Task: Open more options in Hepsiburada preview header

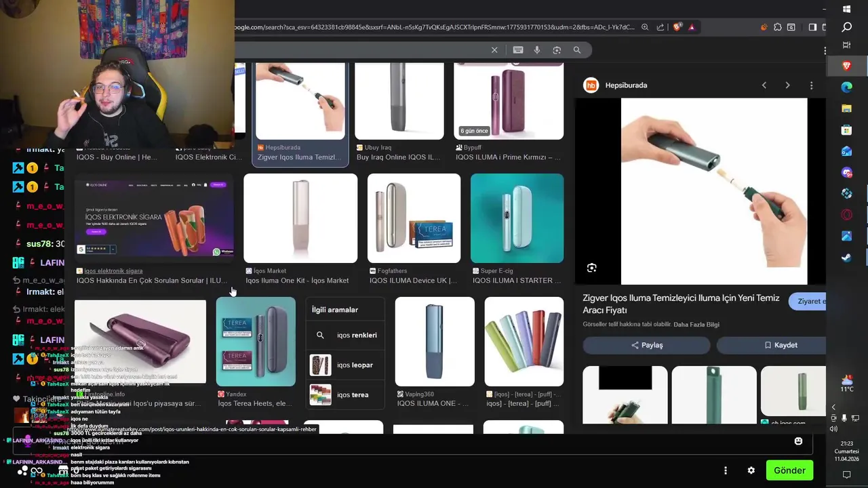Action: tap(811, 85)
